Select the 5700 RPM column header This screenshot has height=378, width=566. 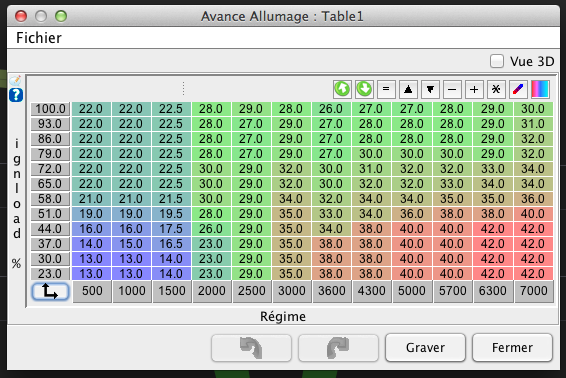[452, 291]
